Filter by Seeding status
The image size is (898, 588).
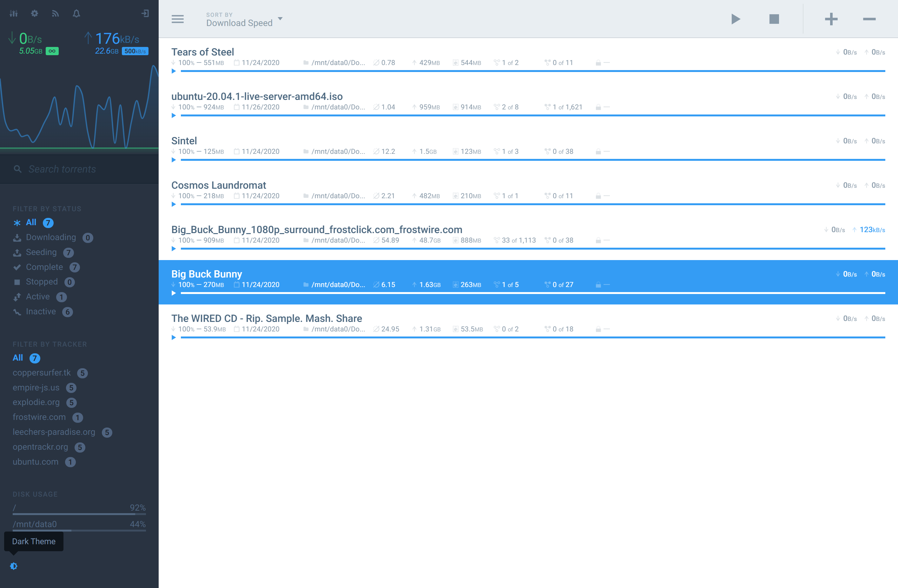coord(41,252)
